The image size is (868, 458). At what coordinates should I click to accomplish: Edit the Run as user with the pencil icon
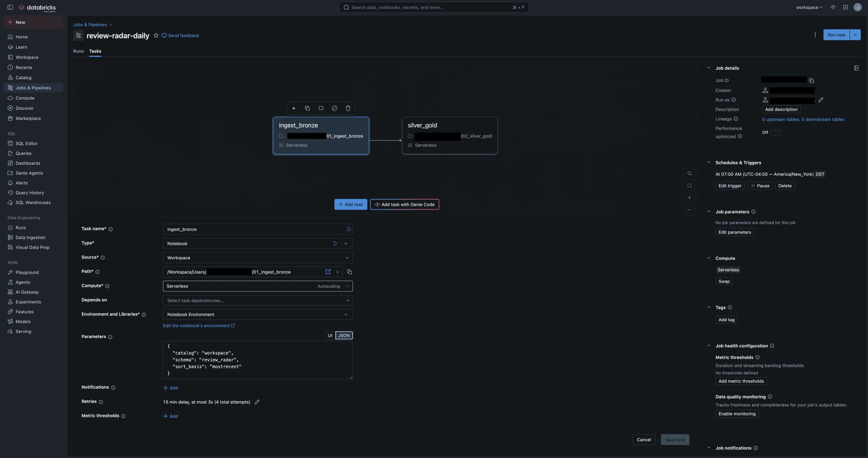(x=821, y=100)
